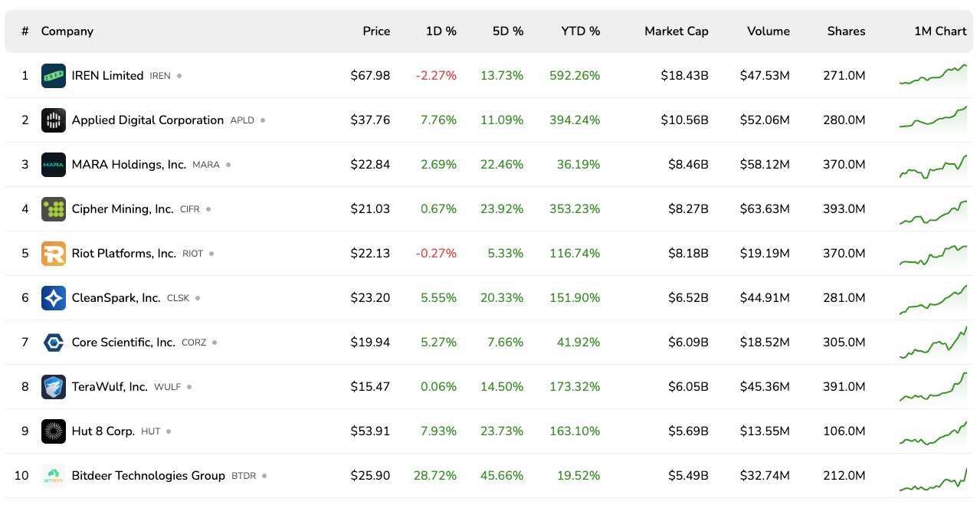Select the Applied Digital Corporation logo
The width and height of the screenshot is (980, 505).
(54, 120)
